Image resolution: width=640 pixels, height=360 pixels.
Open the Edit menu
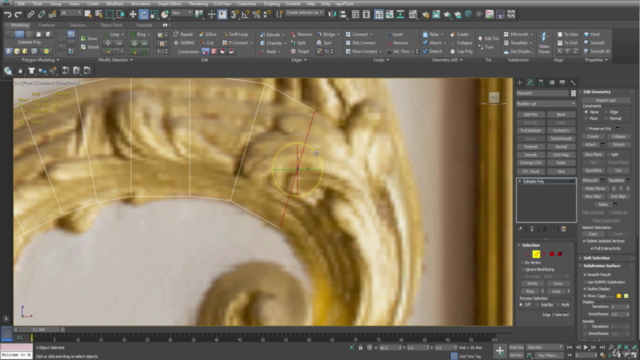(x=21, y=4)
